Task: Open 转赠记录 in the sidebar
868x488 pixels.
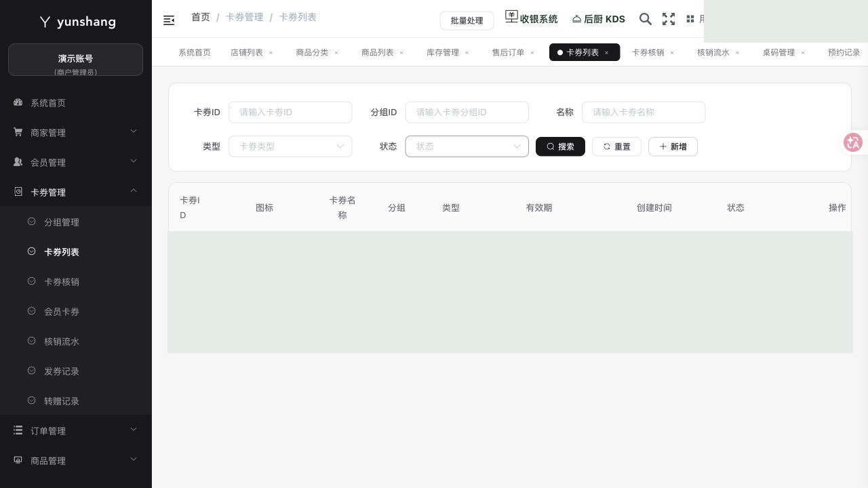Action: (62, 401)
